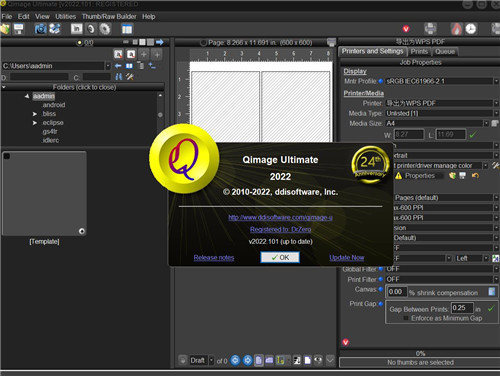This screenshot has height=376, width=500.
Task: Click the white page icon in bottom toolbar
Action: coord(307,360)
